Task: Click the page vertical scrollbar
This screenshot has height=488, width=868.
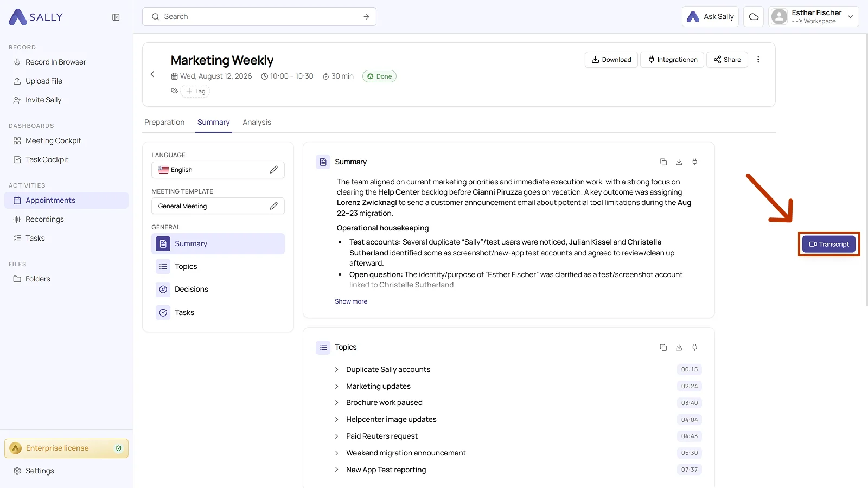Action: click(x=866, y=171)
